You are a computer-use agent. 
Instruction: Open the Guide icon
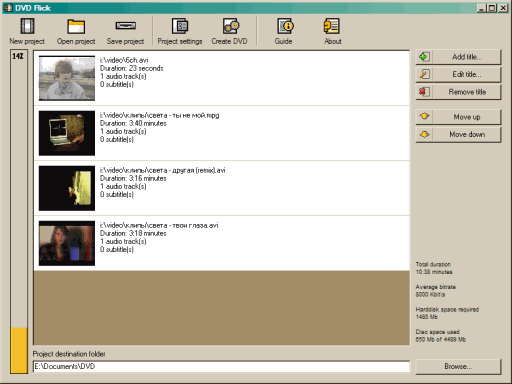point(285,26)
